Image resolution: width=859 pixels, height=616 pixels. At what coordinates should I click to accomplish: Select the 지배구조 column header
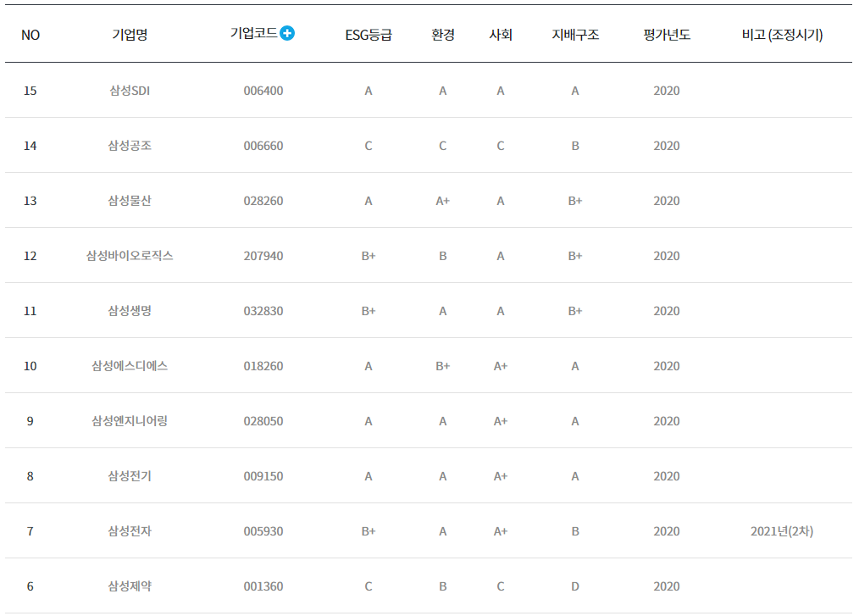(x=575, y=35)
